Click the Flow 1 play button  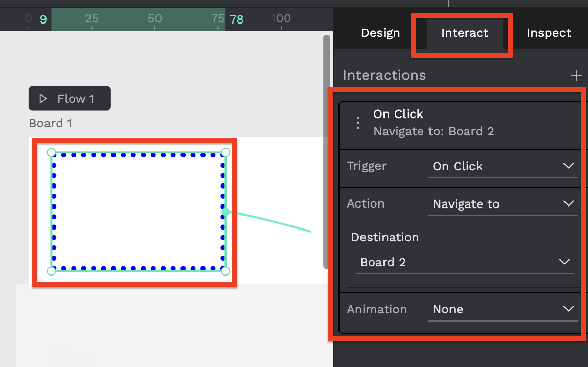coord(70,99)
